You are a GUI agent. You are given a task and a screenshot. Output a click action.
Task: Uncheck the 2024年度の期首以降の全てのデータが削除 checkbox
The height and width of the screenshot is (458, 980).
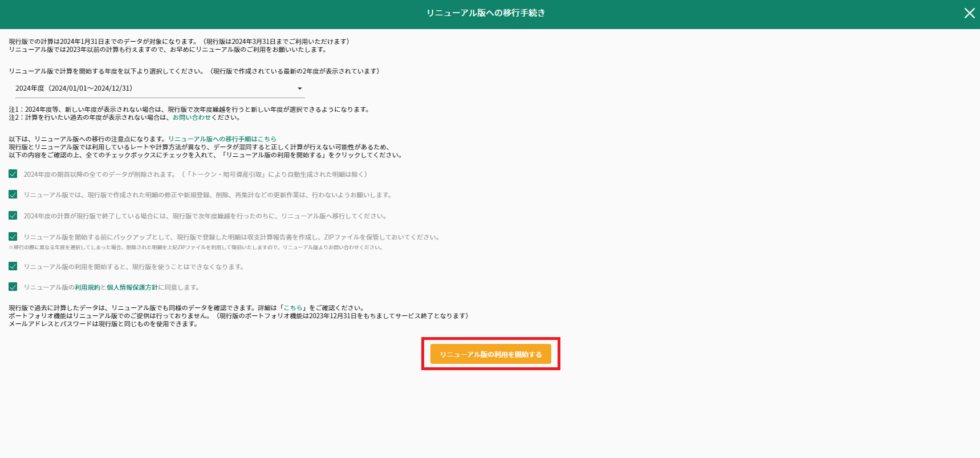point(13,174)
